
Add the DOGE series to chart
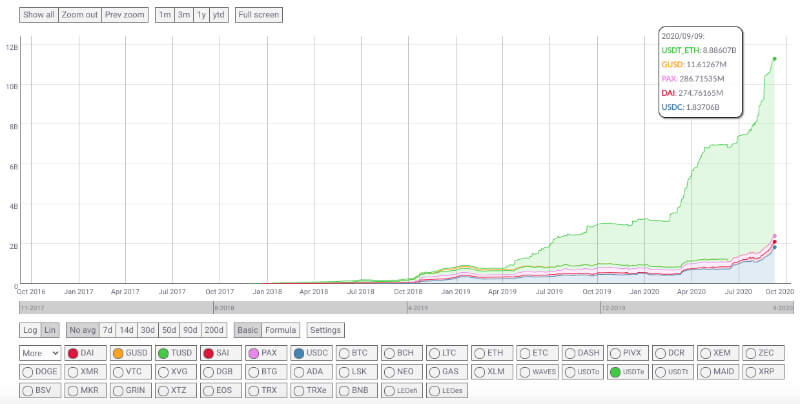click(27, 372)
